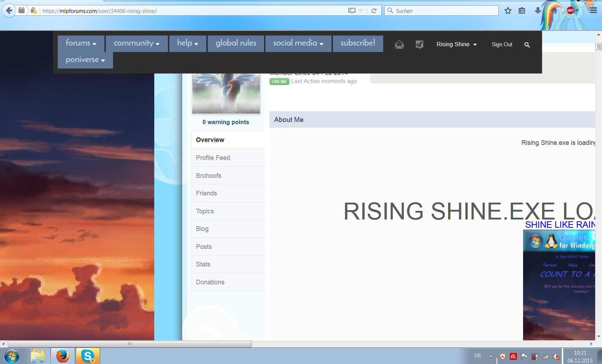Click the About Me section header
The image size is (602, 364).
[432, 119]
